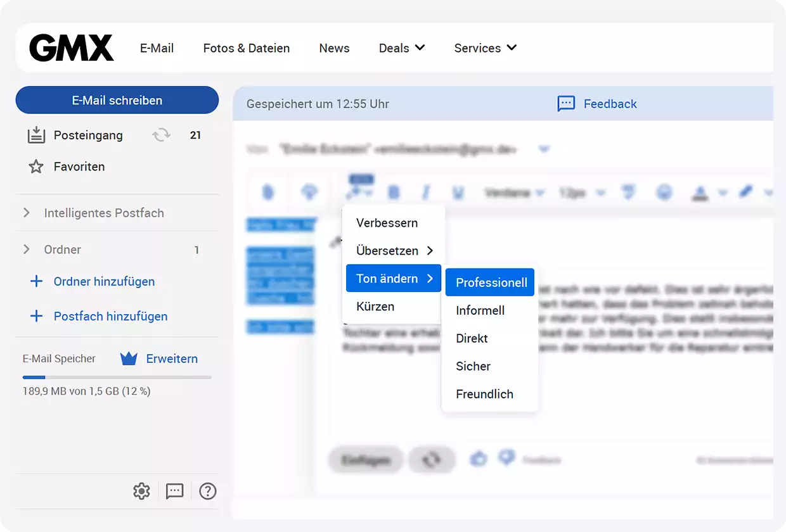The image size is (786, 532).
Task: Click the Posteingang unread count 21
Action: point(195,135)
